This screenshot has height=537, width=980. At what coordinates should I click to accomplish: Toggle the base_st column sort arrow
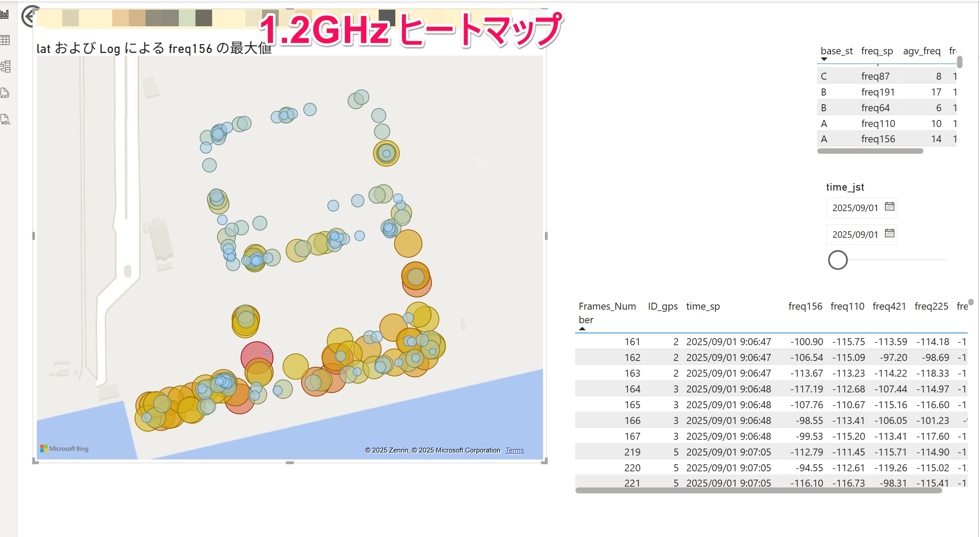[x=824, y=59]
